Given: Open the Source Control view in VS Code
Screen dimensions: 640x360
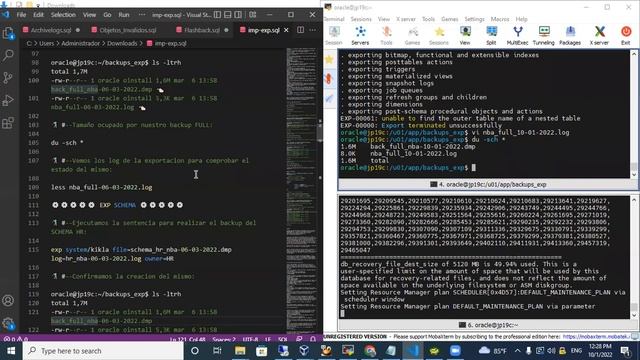Looking at the screenshot, I should pyautogui.click(x=8, y=78).
